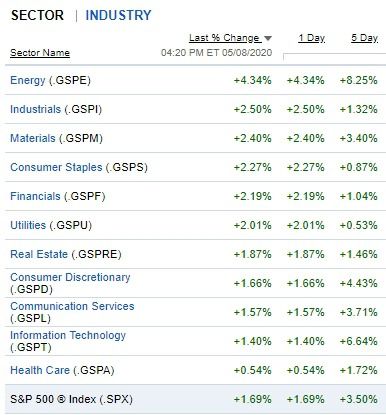View the Utilities sector details

pos(28,225)
